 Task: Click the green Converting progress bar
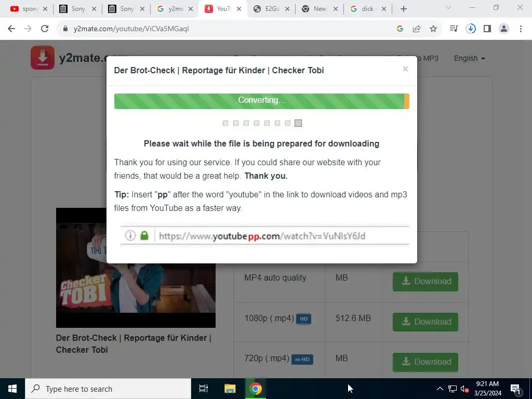262,101
